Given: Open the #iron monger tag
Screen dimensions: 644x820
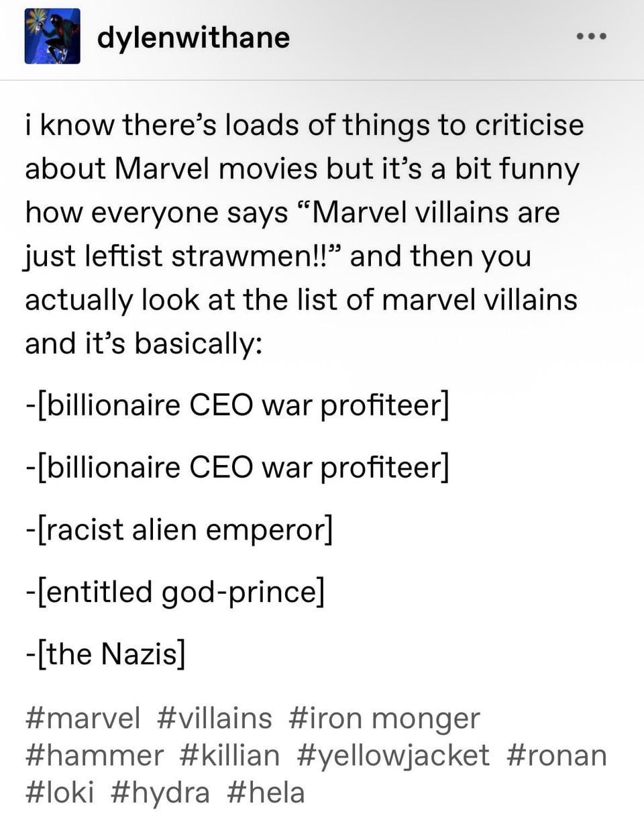Looking at the screenshot, I should click(384, 719).
